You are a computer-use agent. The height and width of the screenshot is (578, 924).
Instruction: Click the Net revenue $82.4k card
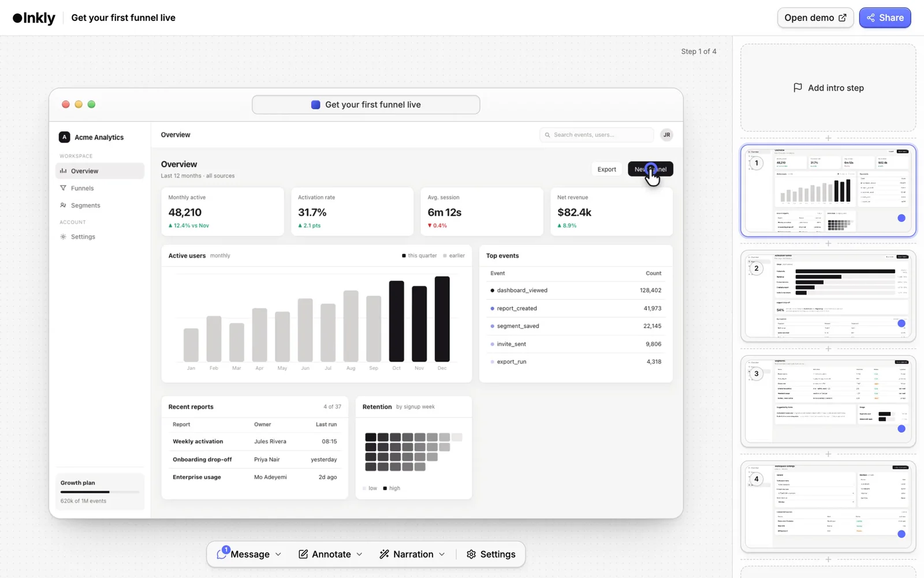coord(611,212)
